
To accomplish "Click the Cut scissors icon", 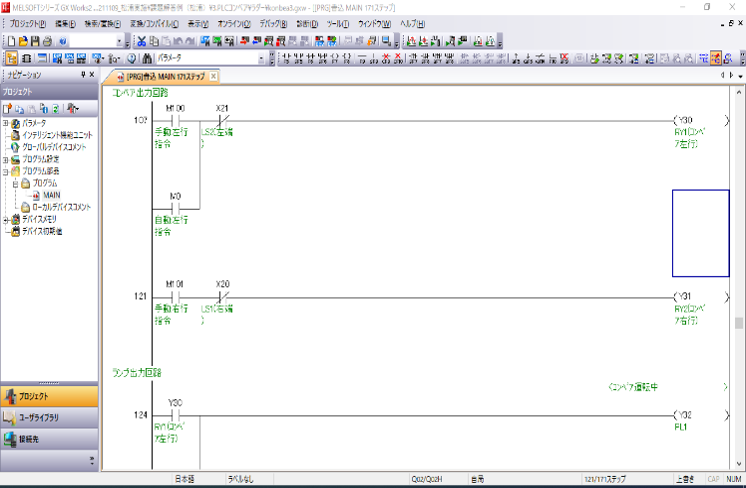I will coord(141,41).
